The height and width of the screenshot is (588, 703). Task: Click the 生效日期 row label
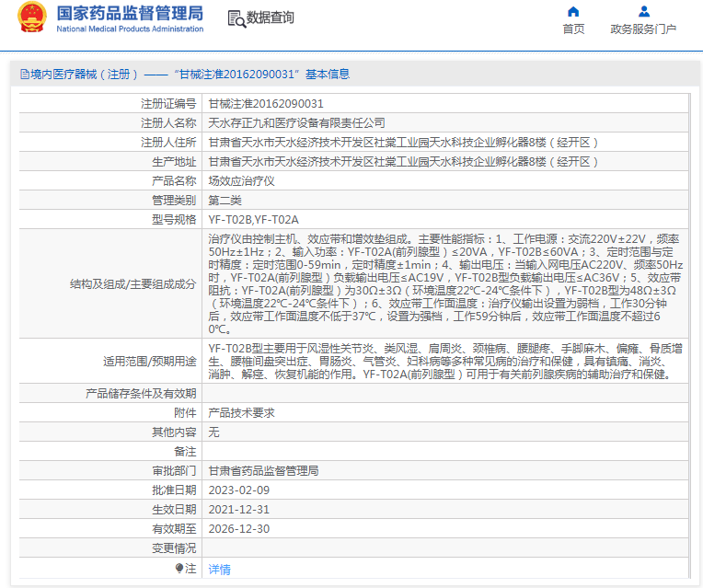tap(174, 509)
